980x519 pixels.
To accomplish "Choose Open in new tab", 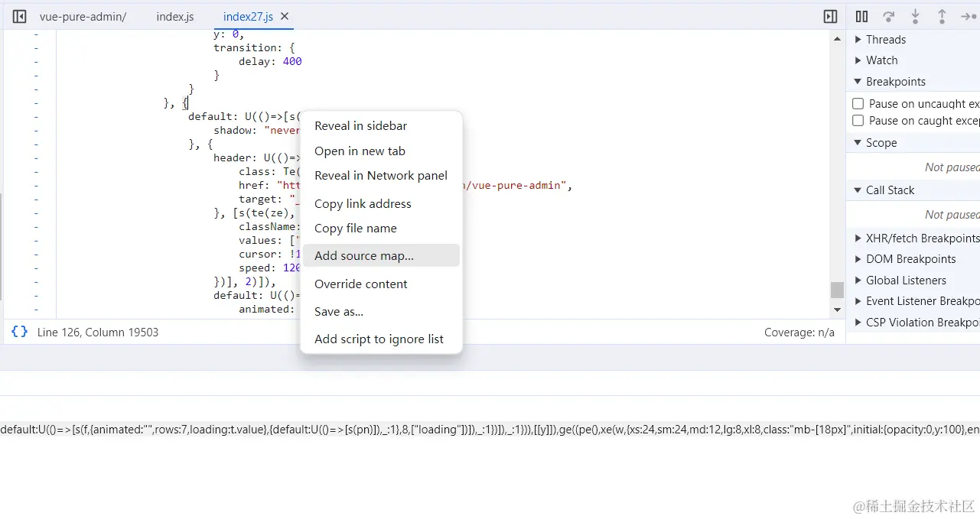I will [381, 151].
